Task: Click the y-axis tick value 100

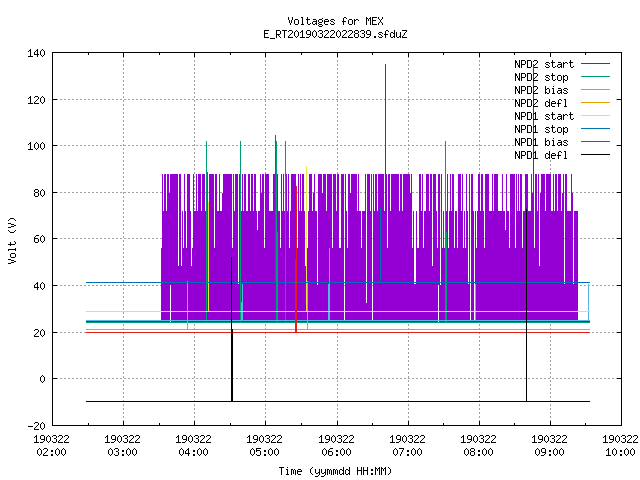Action: 36,146
